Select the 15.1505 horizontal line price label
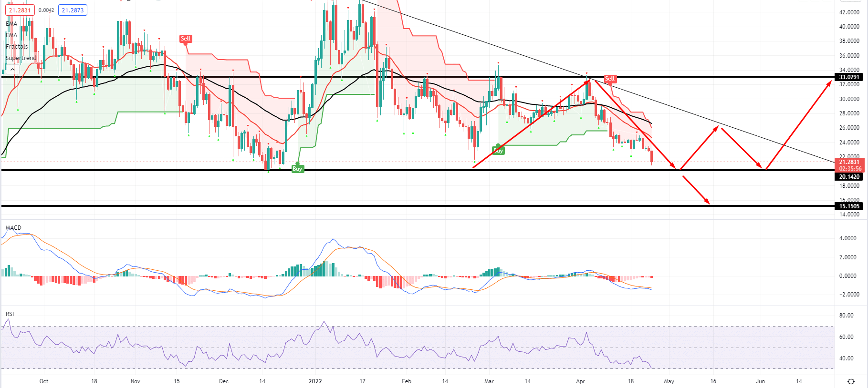This screenshot has height=388, width=868. click(x=849, y=206)
